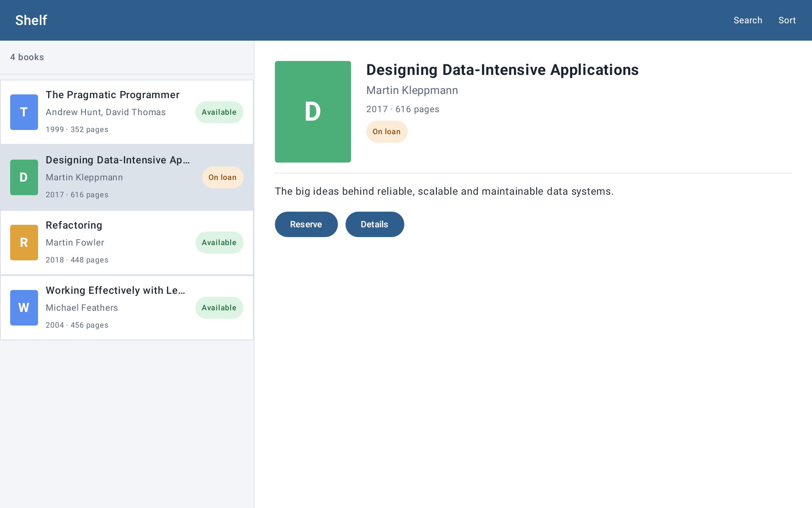Select the Refactoring book title
Image resolution: width=812 pixels, height=508 pixels.
(x=74, y=225)
